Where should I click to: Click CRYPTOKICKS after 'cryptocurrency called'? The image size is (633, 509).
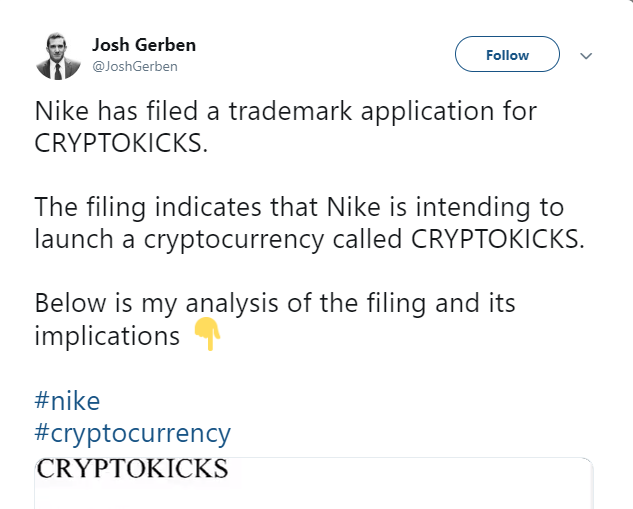[x=497, y=239]
